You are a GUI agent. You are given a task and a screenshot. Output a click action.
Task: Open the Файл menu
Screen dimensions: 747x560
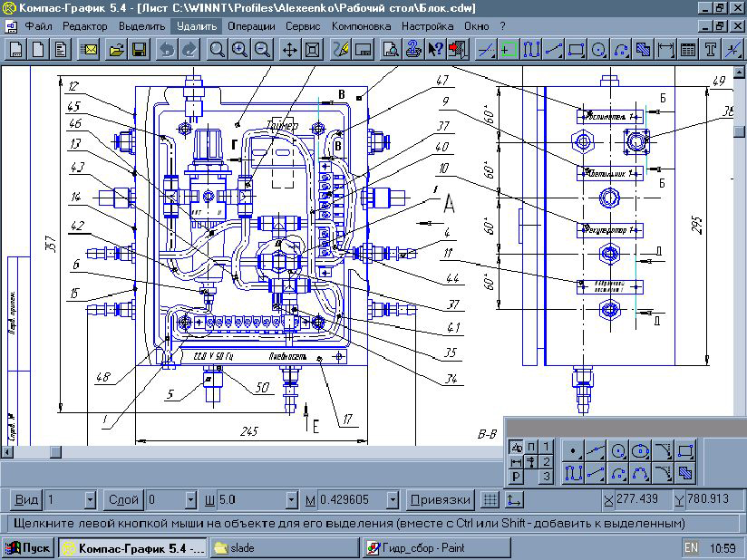[38, 26]
